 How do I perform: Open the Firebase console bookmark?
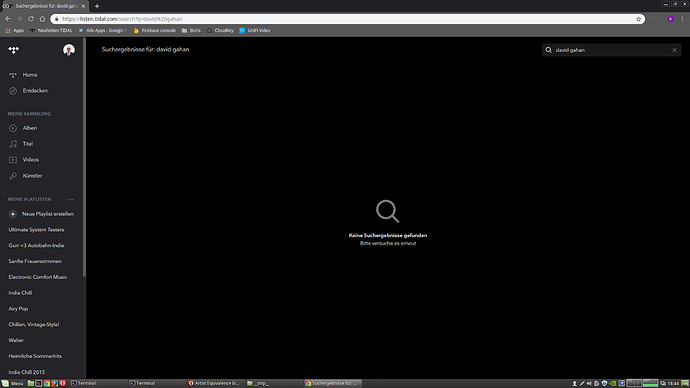point(154,30)
